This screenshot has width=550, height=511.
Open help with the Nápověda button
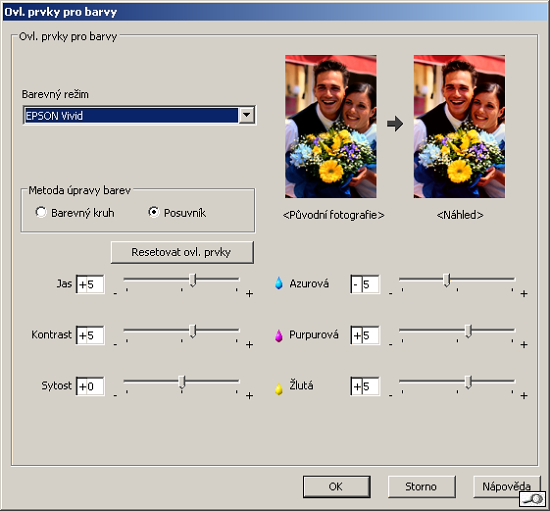(x=507, y=486)
